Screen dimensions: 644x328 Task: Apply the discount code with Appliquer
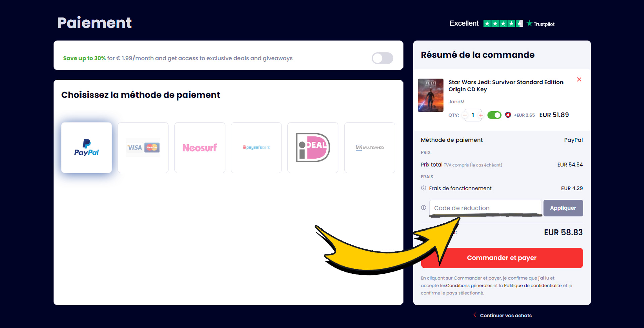[x=563, y=208]
